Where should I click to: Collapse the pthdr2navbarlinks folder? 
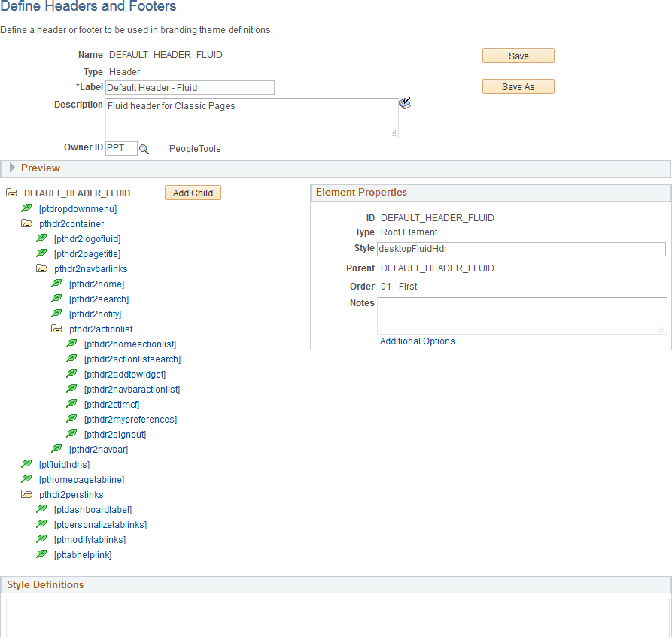[x=41, y=268]
